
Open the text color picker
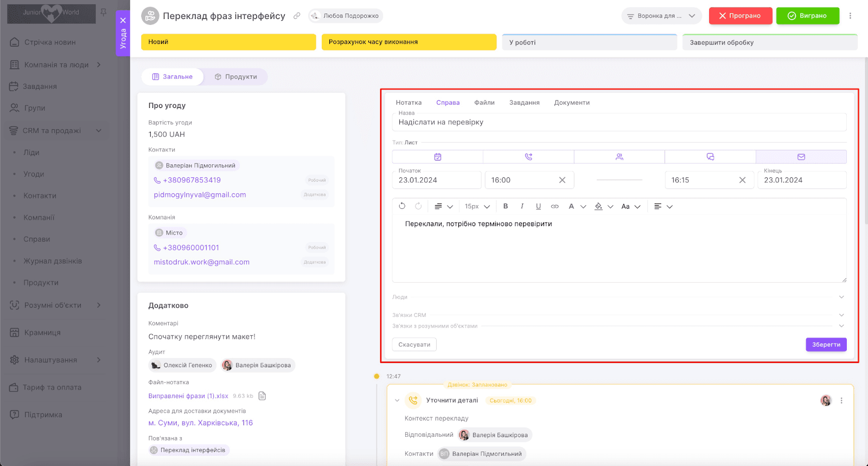point(577,206)
